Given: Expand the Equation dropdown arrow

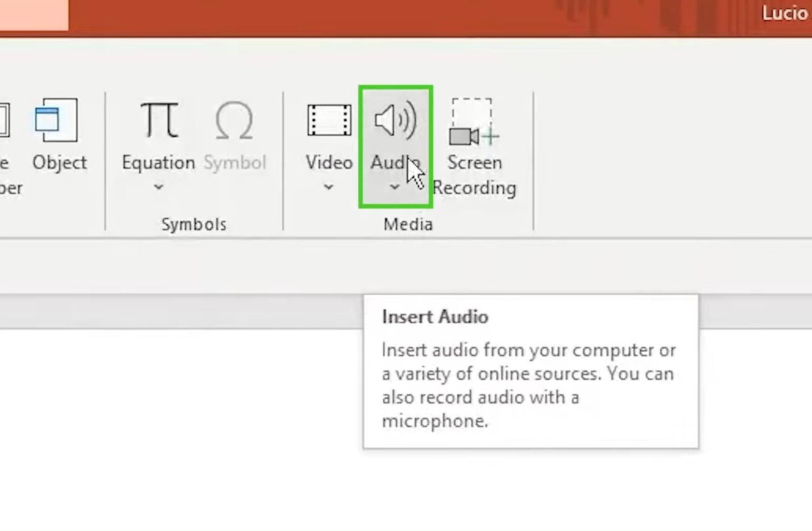Looking at the screenshot, I should [x=158, y=187].
